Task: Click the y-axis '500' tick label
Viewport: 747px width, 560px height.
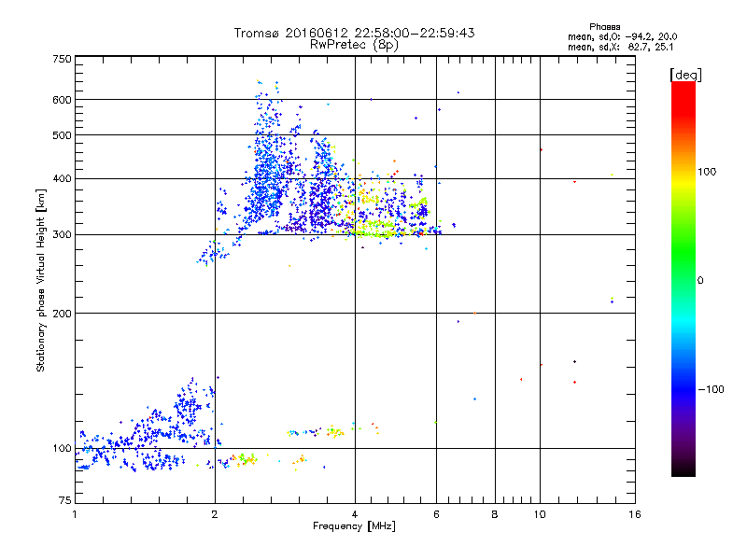Action: tap(62, 135)
